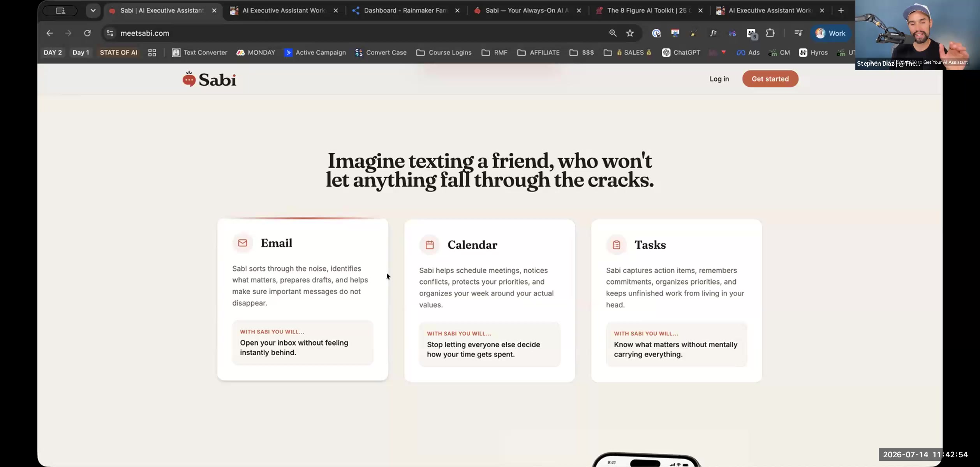Open the screen capture extension icon

point(675,33)
